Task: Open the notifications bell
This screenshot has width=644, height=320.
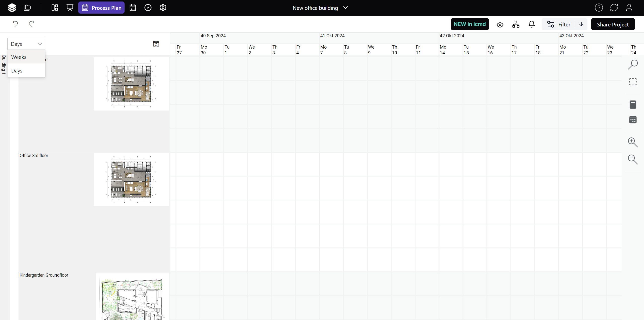Action: click(532, 24)
